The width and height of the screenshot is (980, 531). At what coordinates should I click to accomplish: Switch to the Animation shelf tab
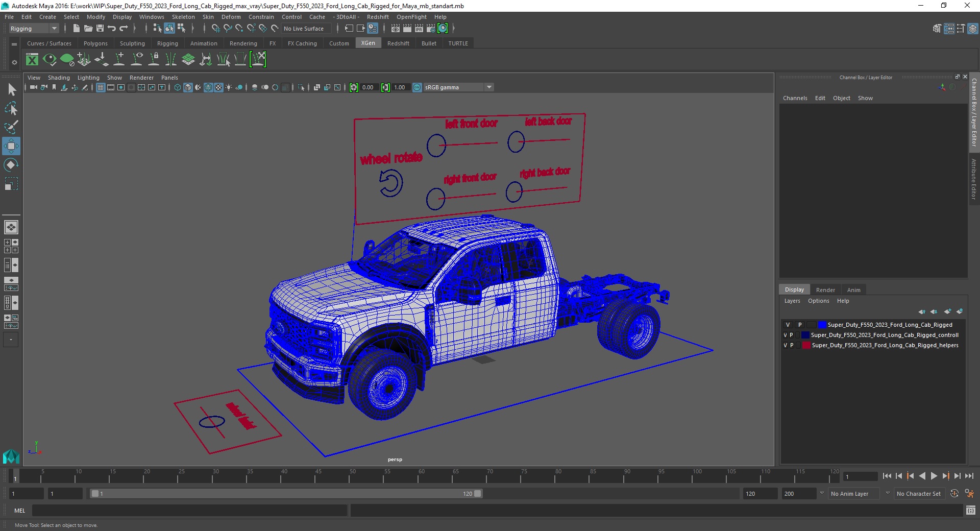click(204, 43)
